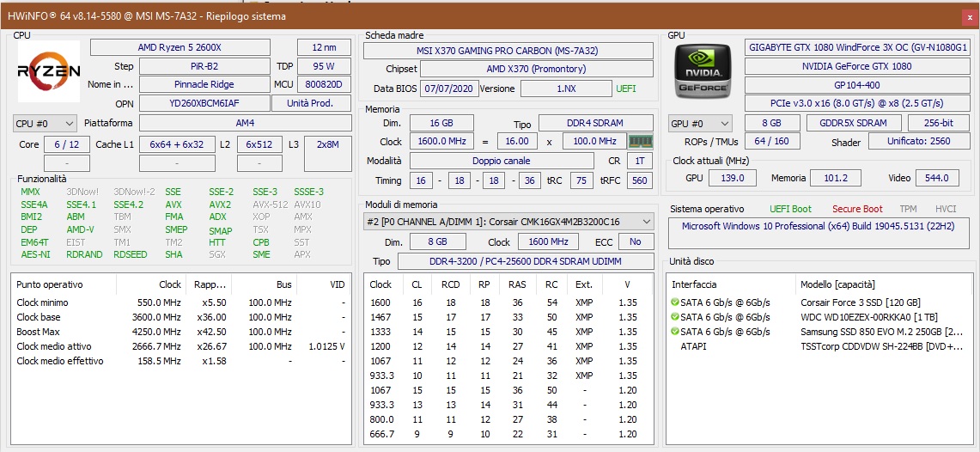The height and width of the screenshot is (452, 980).
Task: Click green status icon for Corsair Force 3 SSD
Action: tap(674, 302)
